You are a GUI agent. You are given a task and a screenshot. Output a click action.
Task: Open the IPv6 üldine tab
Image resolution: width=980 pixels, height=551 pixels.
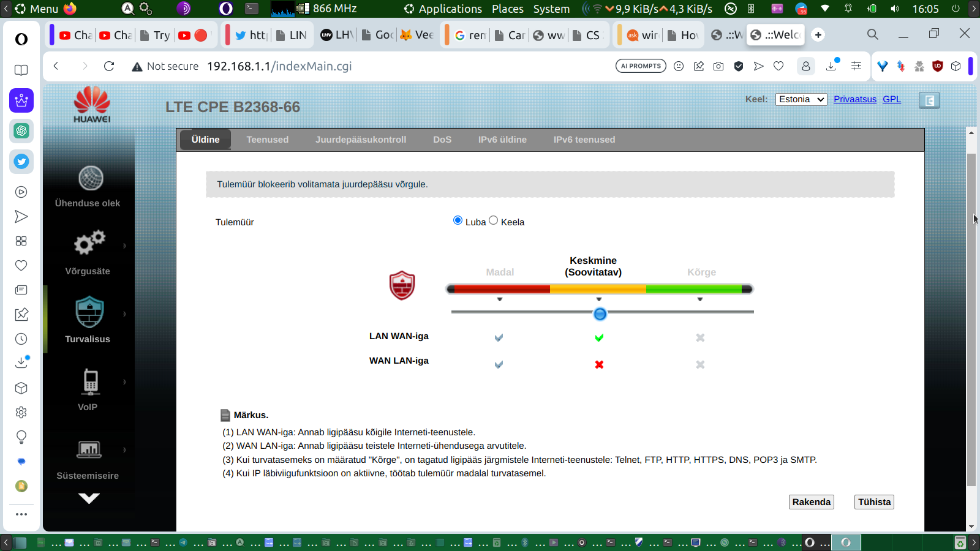click(502, 140)
